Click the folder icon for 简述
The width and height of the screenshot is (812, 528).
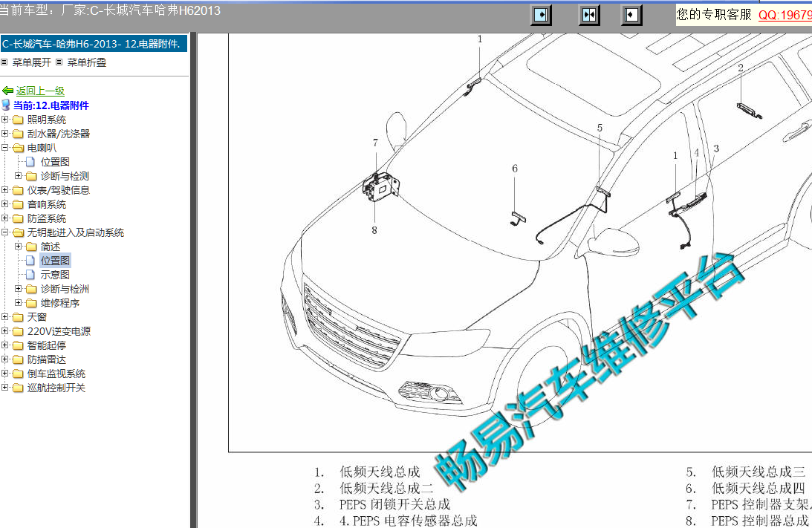tap(32, 247)
